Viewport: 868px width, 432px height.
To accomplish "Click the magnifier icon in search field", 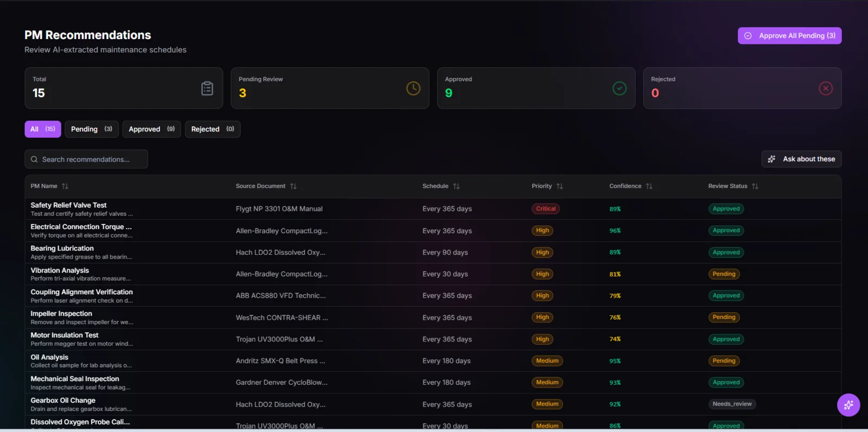I will 34,159.
